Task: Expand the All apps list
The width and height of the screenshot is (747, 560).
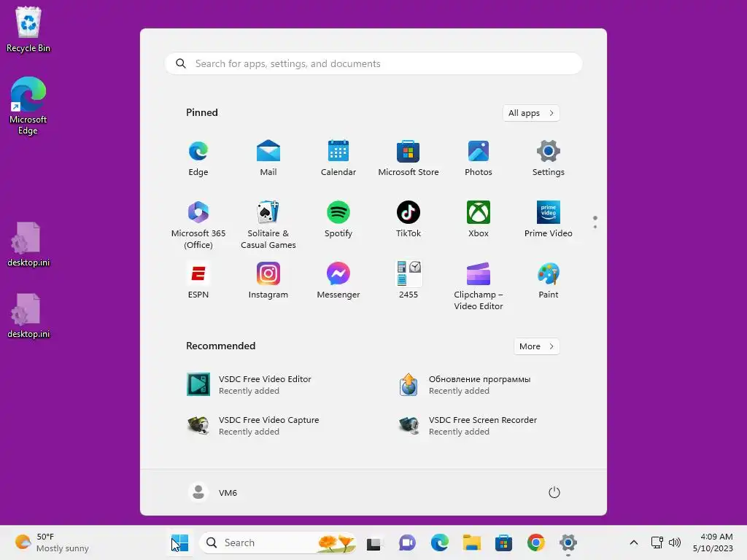Action: [x=531, y=113]
